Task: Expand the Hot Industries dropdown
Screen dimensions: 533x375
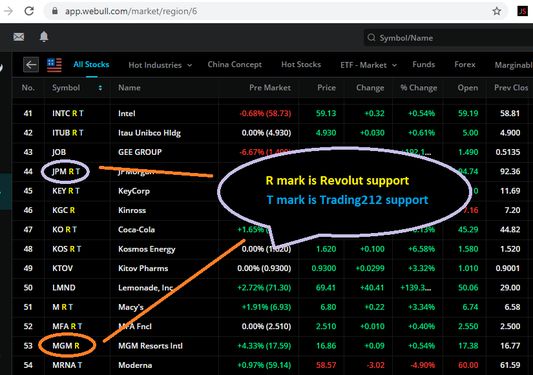Action: click(x=160, y=65)
